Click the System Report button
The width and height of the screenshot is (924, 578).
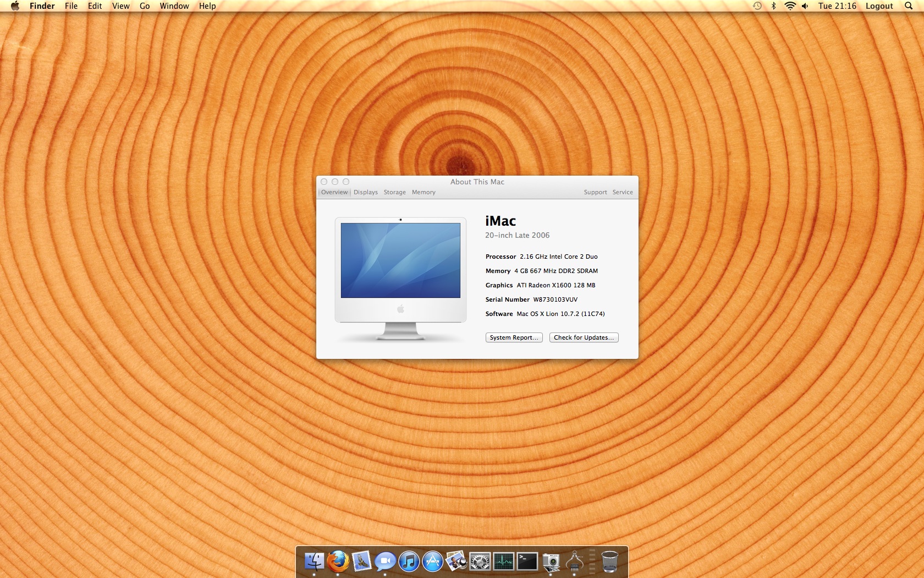(x=514, y=337)
